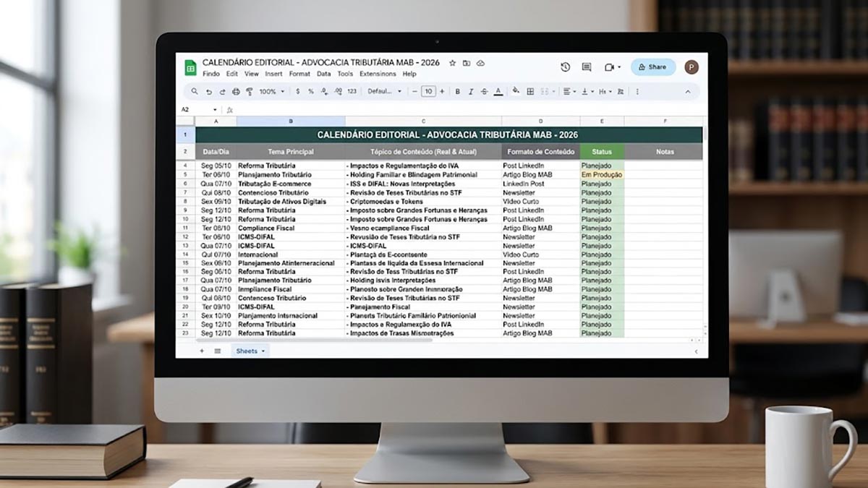
Task: Click the font size field showing 10
Action: [428, 92]
